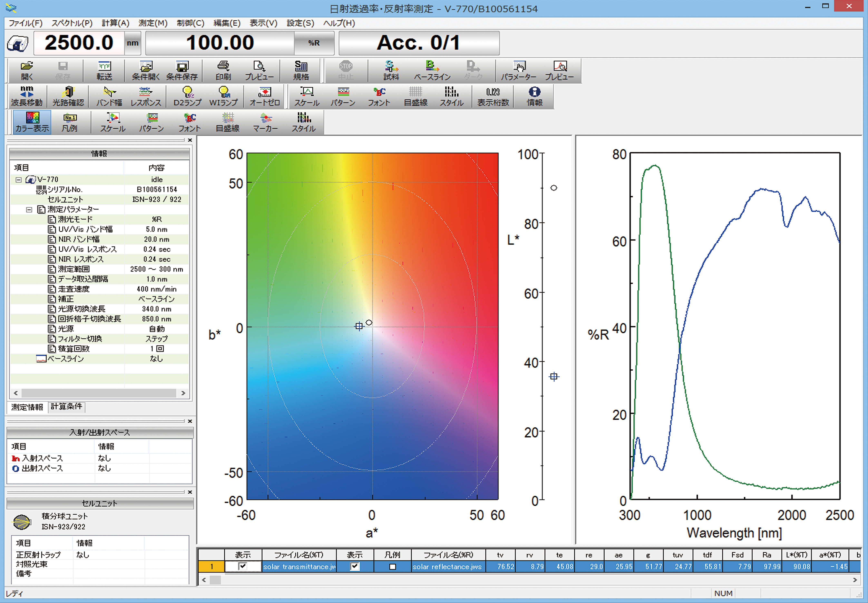The image size is (868, 603).
Task: Open measurement conditions via 条件開く
Action: tap(146, 71)
